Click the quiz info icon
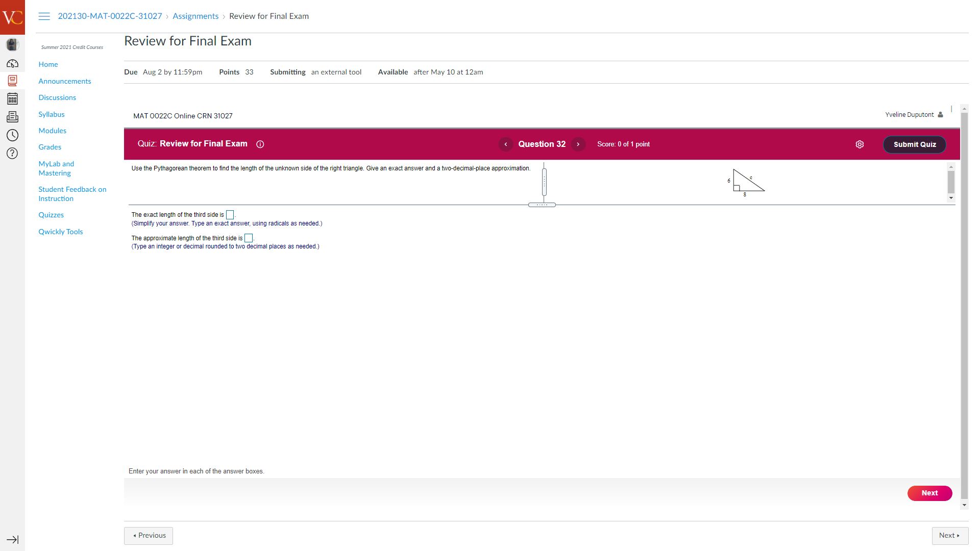This screenshot has width=980, height=551. [x=260, y=144]
